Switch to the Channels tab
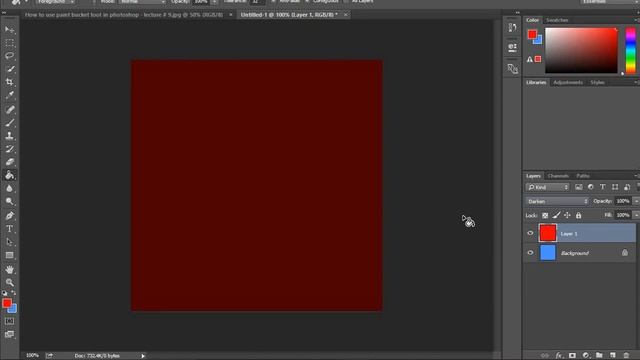 click(x=558, y=176)
